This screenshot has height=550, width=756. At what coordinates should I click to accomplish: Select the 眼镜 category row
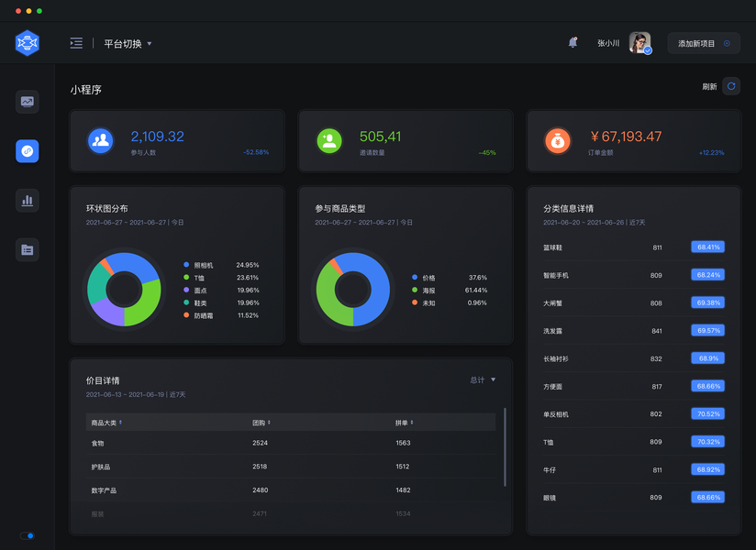[634, 498]
